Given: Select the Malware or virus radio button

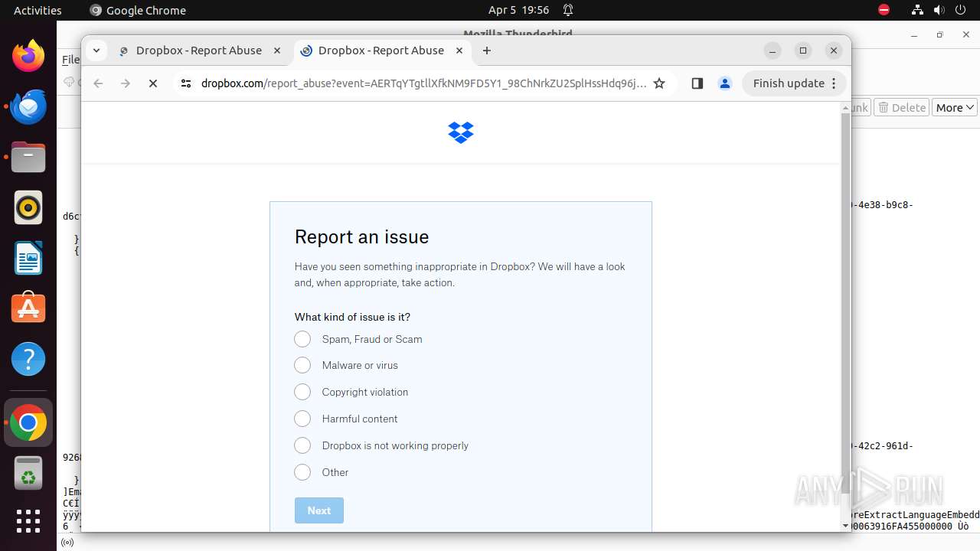Looking at the screenshot, I should click(302, 365).
